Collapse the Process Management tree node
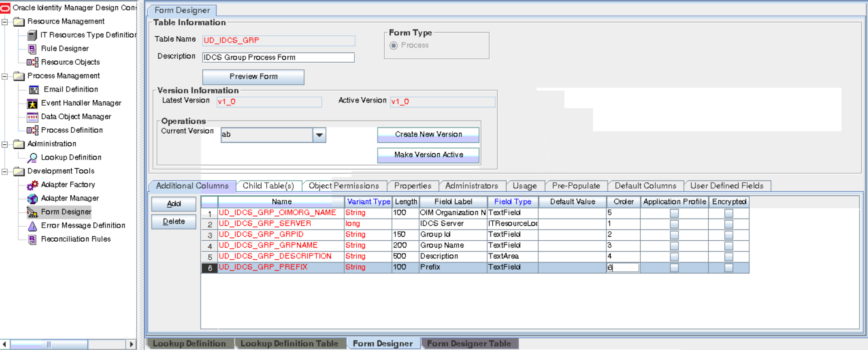The width and height of the screenshot is (868, 350). [5, 76]
